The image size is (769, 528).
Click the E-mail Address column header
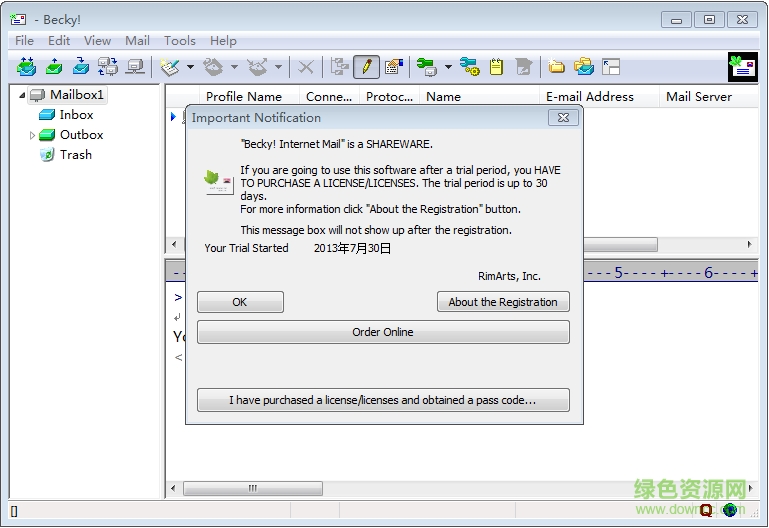pos(589,97)
